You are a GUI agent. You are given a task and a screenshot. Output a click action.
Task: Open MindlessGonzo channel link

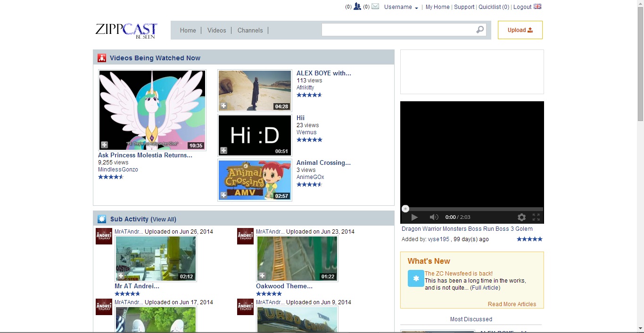pos(118,170)
